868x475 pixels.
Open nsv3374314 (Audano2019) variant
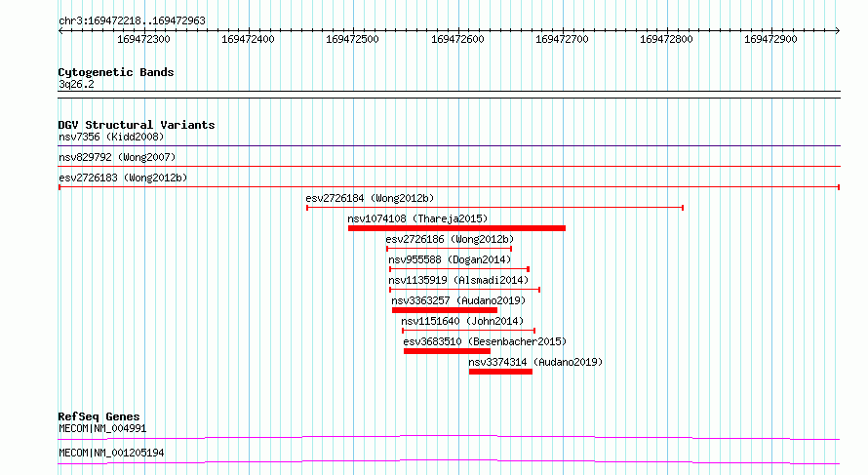coord(535,362)
